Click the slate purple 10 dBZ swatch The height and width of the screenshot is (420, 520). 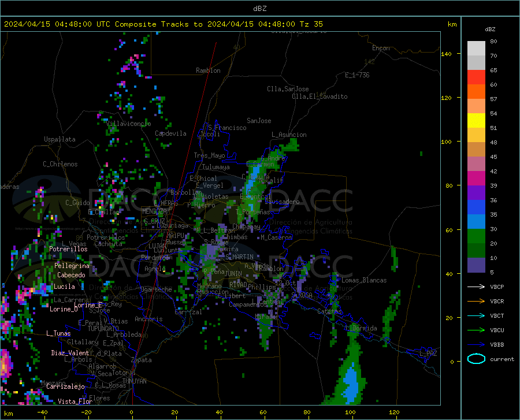tap(476, 265)
